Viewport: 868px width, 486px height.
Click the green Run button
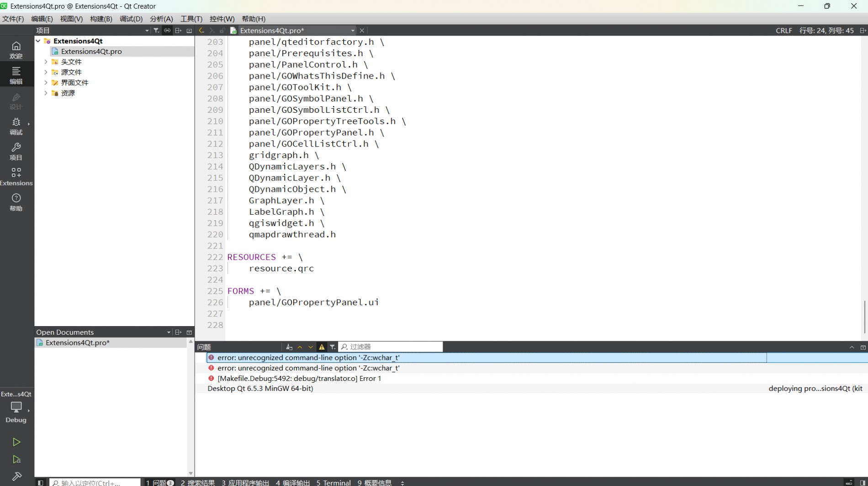pyautogui.click(x=16, y=442)
